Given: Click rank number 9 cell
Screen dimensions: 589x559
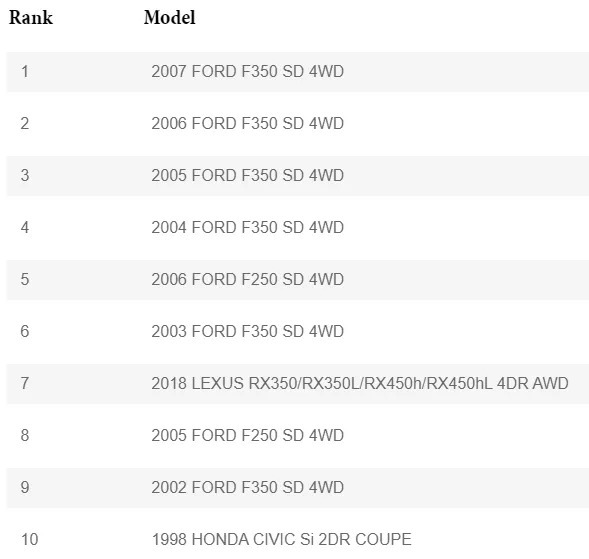Looking at the screenshot, I should (x=25, y=488).
